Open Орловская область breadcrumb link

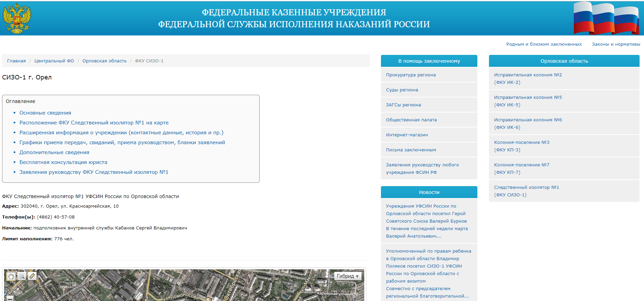coord(104,61)
